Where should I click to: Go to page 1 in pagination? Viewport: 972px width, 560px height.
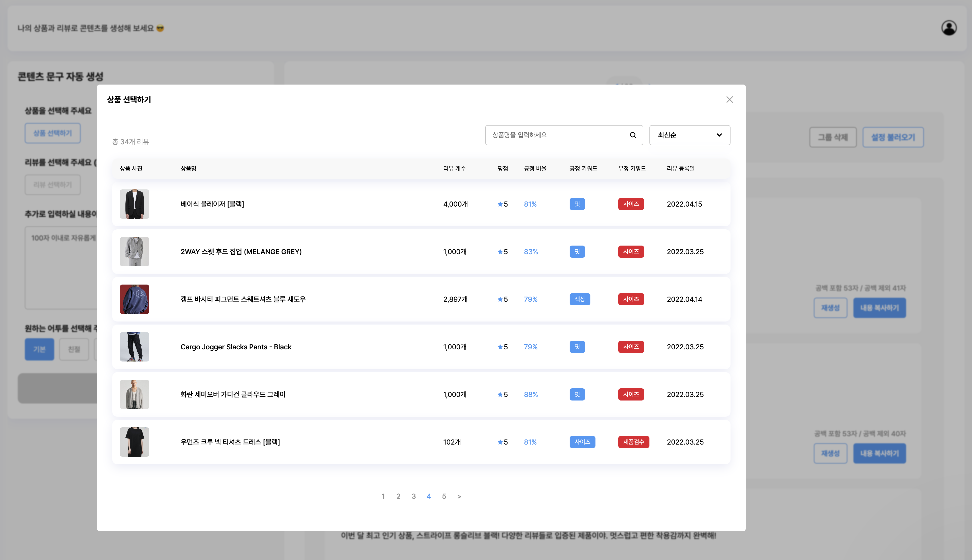click(383, 496)
